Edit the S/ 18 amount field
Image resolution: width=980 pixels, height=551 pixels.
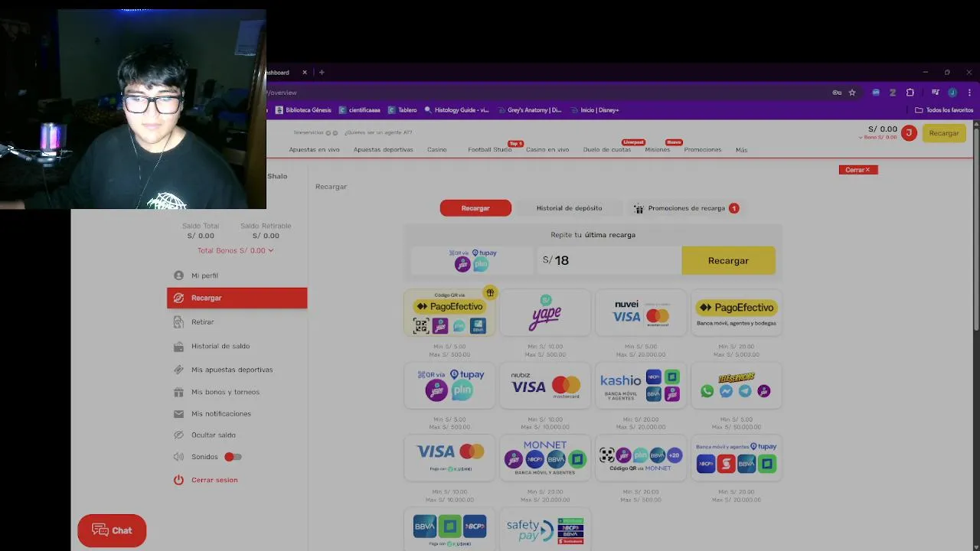609,260
